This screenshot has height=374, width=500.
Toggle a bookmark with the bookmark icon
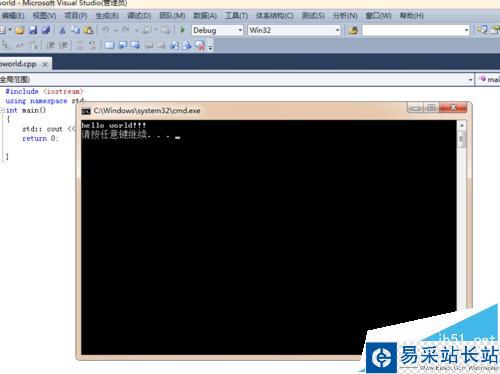pyautogui.click(x=110, y=45)
